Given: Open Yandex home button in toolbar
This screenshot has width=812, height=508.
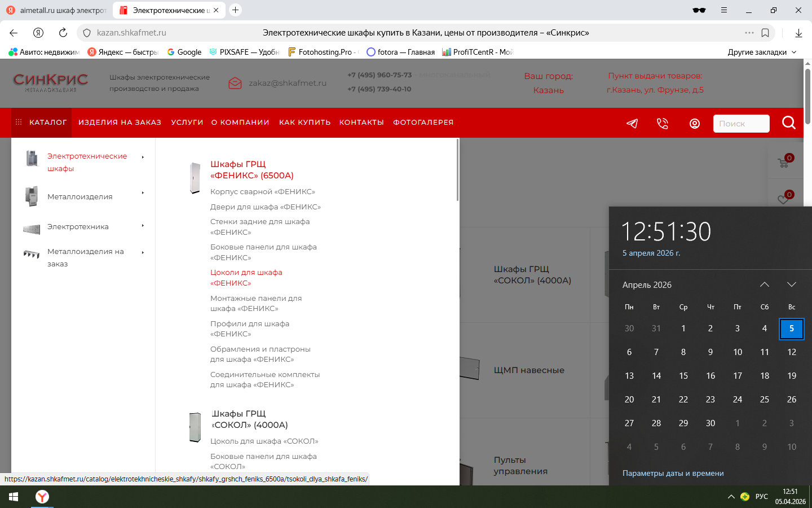Looking at the screenshot, I should pos(38,33).
